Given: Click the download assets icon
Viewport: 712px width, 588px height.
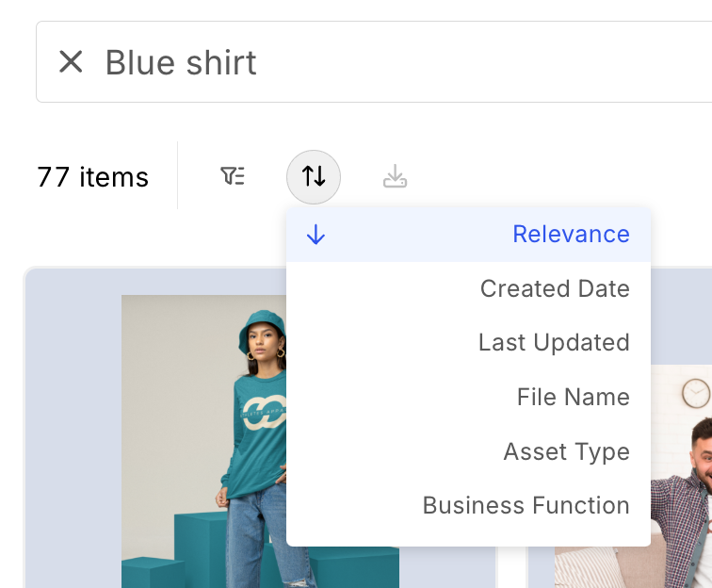Looking at the screenshot, I should (x=395, y=176).
